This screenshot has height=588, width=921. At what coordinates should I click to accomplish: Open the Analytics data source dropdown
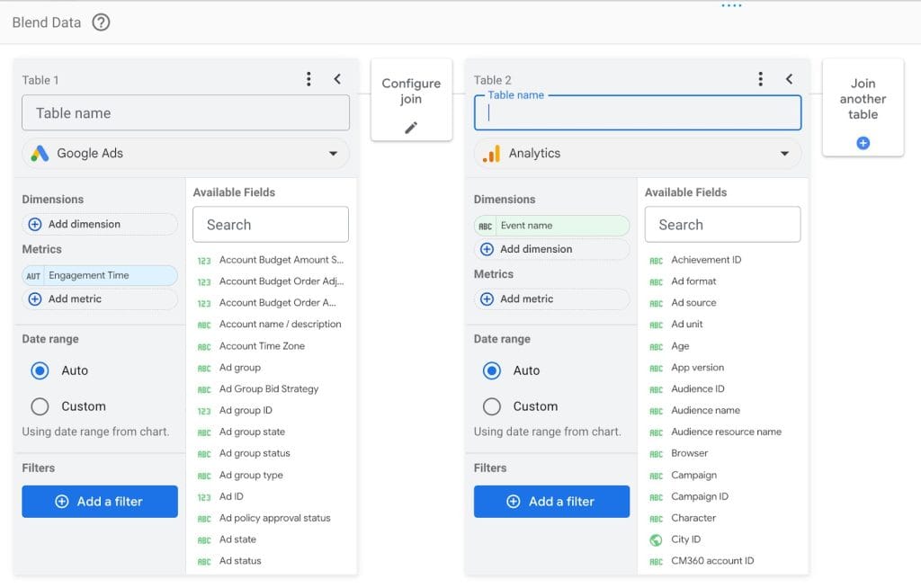(638, 154)
